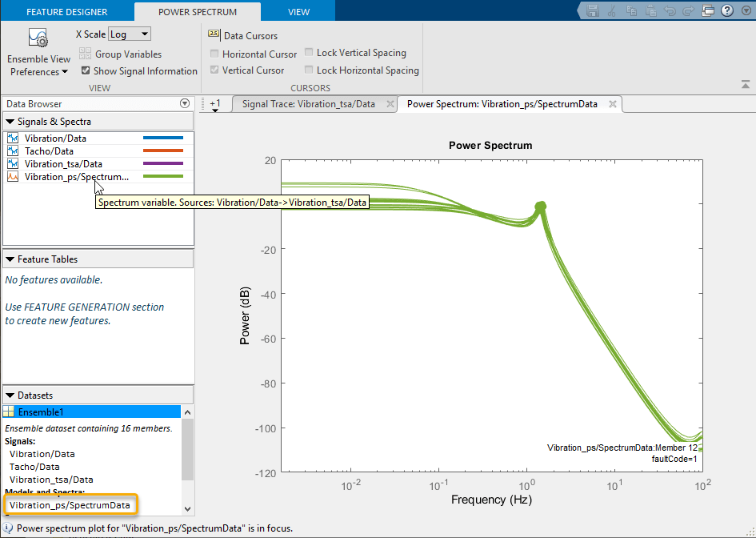Open Signal Trace: Vibration_tsa/Data tab
This screenshot has width=756, height=538.
point(309,104)
